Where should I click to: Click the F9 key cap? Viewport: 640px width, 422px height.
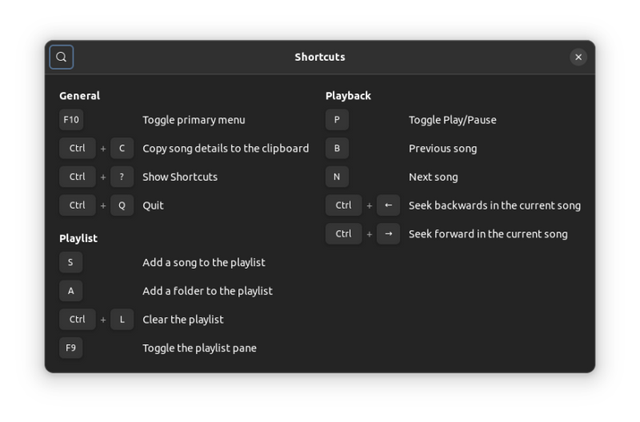[71, 348]
